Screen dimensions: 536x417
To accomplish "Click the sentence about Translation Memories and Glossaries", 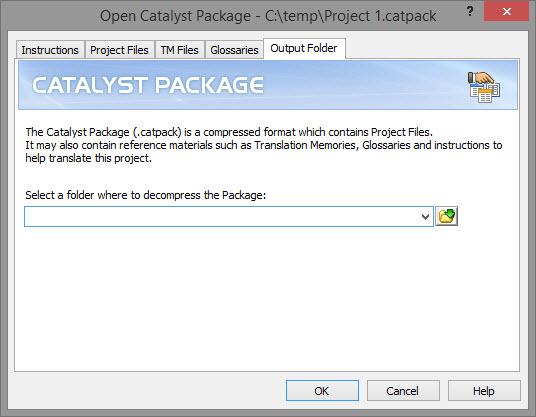I will click(x=264, y=151).
